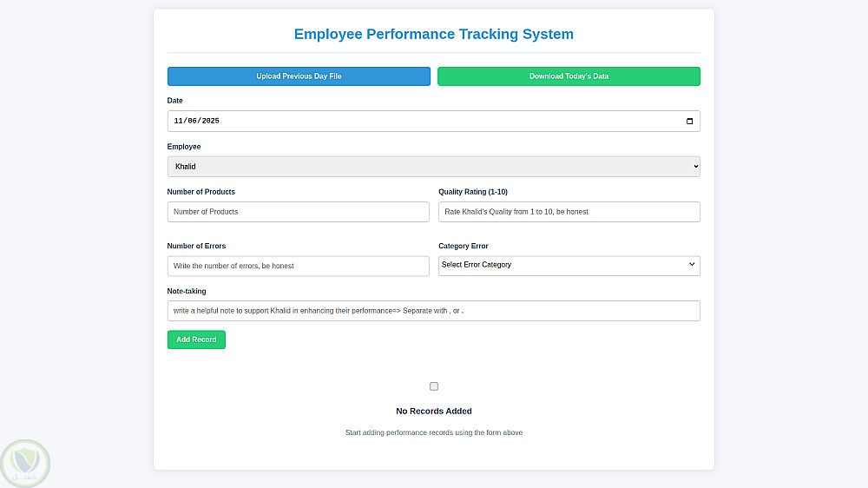The height and width of the screenshot is (488, 868).
Task: Click the Category Error label
Action: click(x=464, y=246)
